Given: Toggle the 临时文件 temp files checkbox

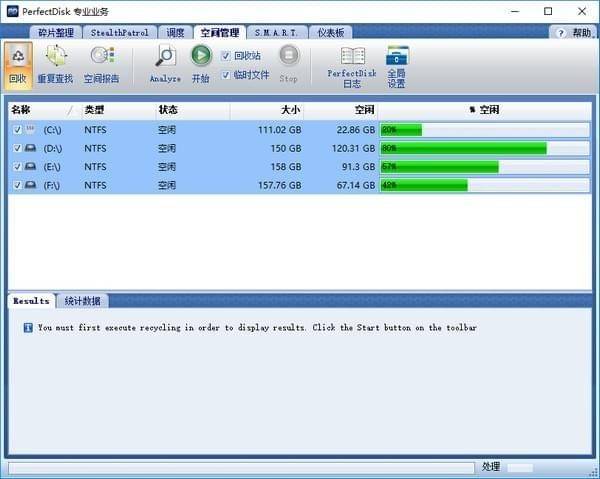Looking at the screenshot, I should coord(226,75).
